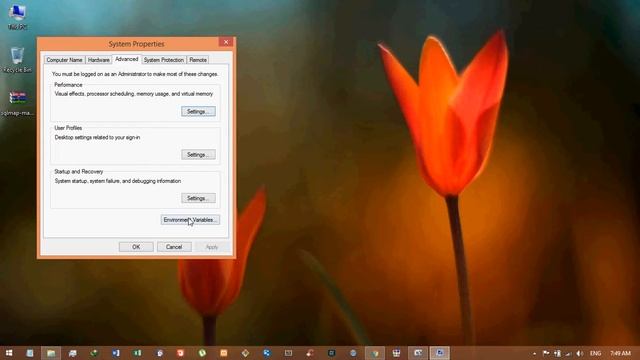Open Startup and Recovery Settings button
Screen dimensions: 640x360
point(198,198)
